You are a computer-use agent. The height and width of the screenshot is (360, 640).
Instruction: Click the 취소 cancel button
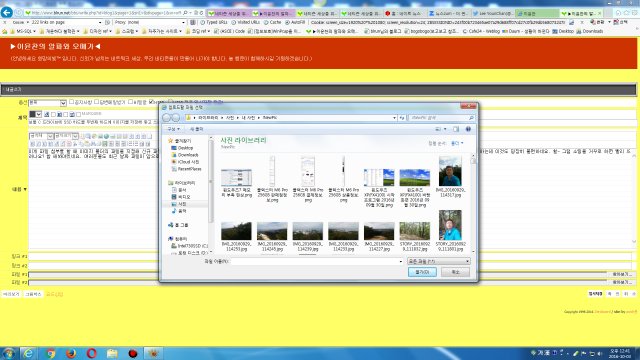tap(455, 272)
